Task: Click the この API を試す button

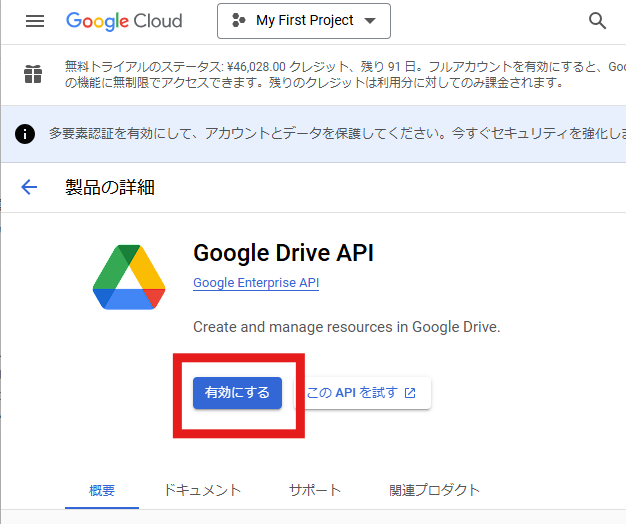Action: [x=363, y=393]
